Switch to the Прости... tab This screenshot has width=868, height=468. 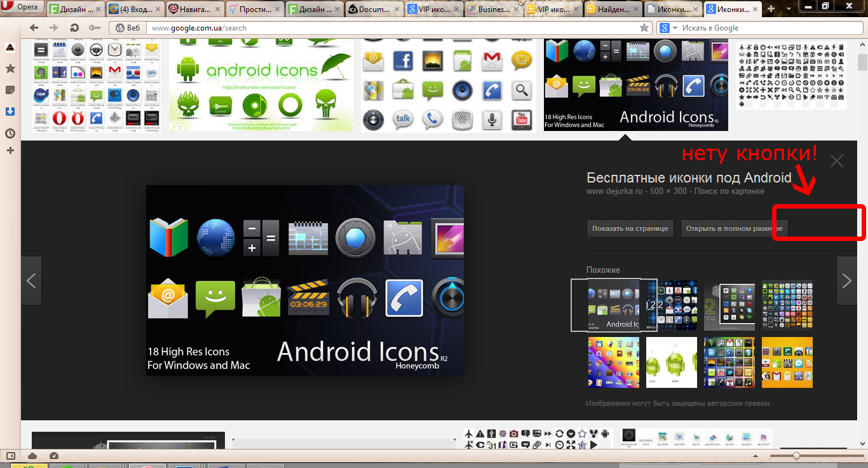(x=254, y=9)
